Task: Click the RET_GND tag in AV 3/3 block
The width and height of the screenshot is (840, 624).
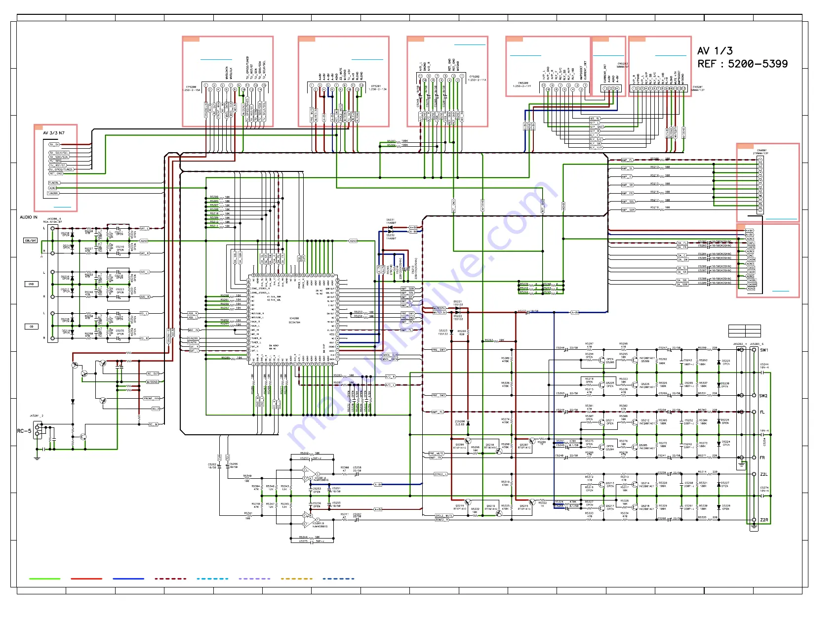Action: 56,173
